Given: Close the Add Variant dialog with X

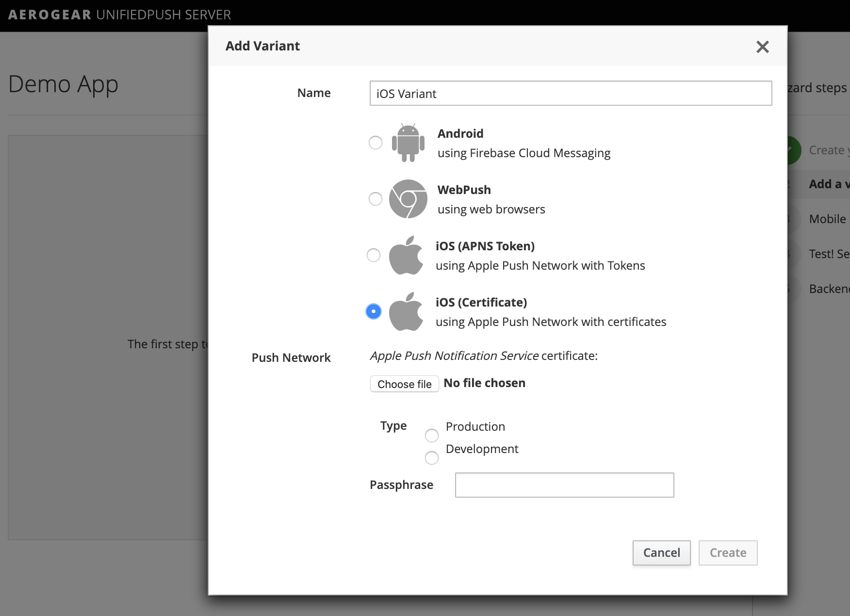Looking at the screenshot, I should click(x=762, y=47).
